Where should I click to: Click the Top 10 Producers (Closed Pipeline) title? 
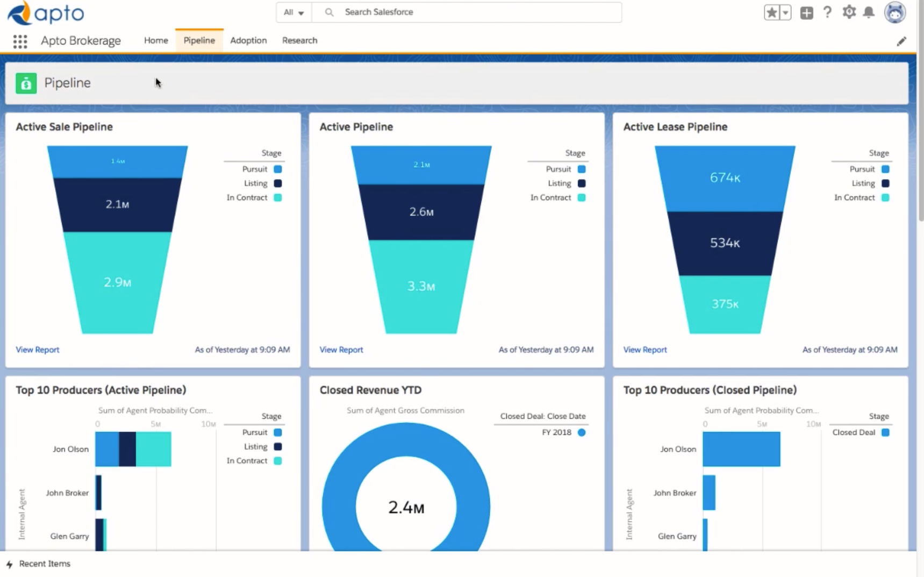point(710,390)
